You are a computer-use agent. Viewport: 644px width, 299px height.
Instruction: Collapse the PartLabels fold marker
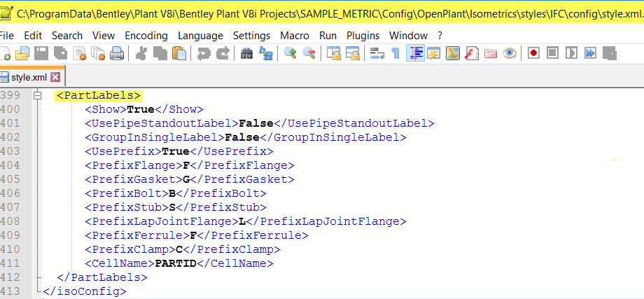[38, 96]
